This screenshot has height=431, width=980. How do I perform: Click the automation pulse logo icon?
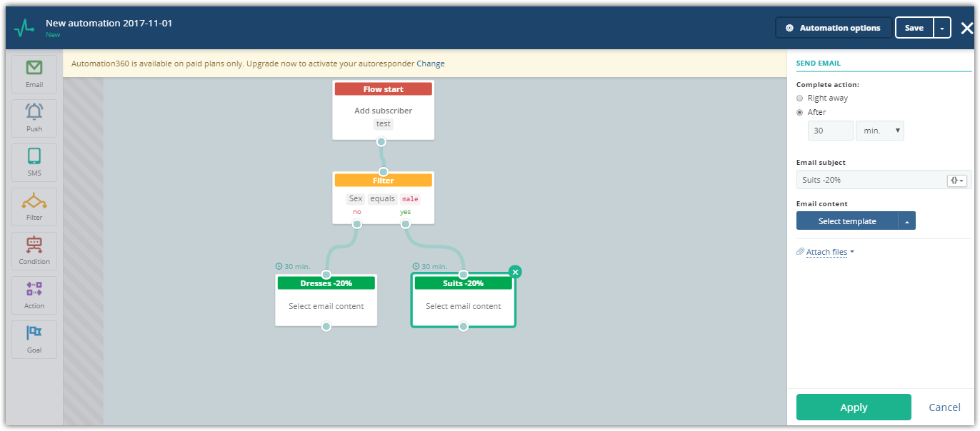[x=24, y=28]
